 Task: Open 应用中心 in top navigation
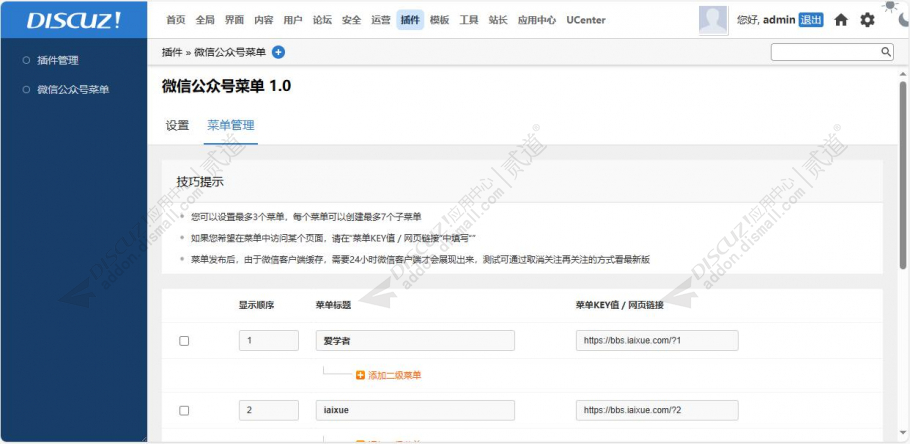pos(537,20)
